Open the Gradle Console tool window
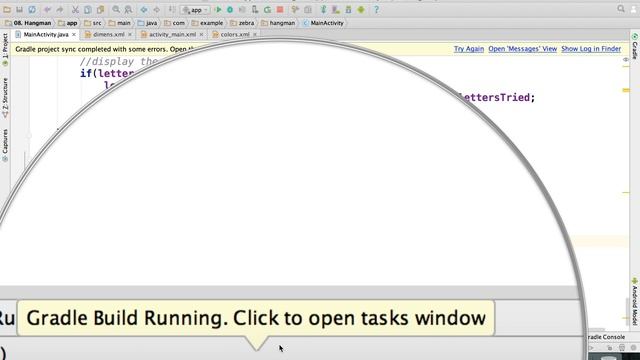The width and height of the screenshot is (640, 360). click(606, 337)
